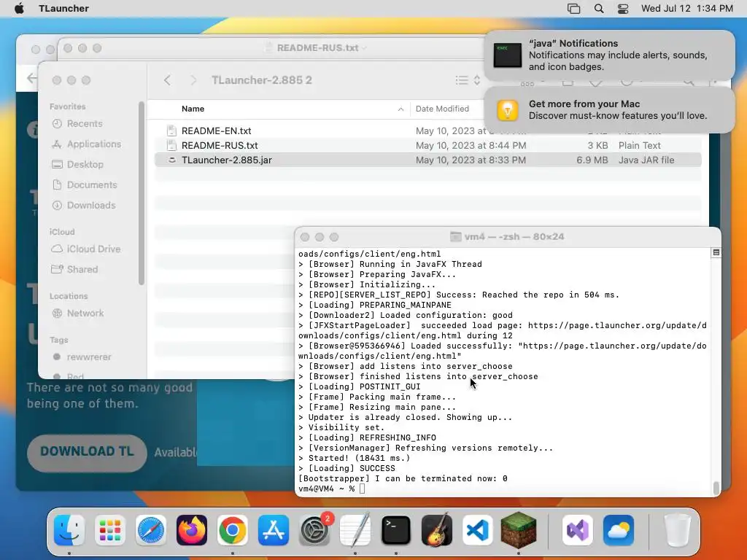The width and height of the screenshot is (747, 560).
Task: Click the Terminal window title bar
Action: pyautogui.click(x=508, y=237)
